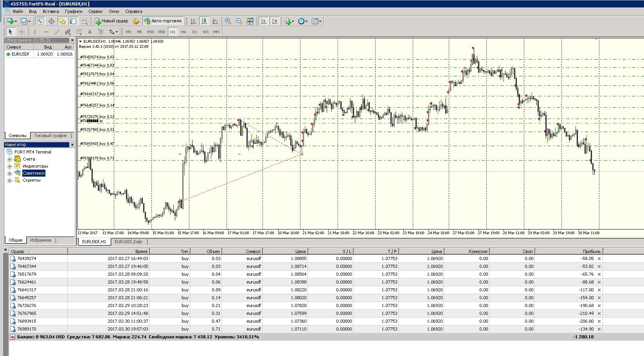Switch chart to line chart mode
The height and width of the screenshot is (356, 644).
(215, 21)
